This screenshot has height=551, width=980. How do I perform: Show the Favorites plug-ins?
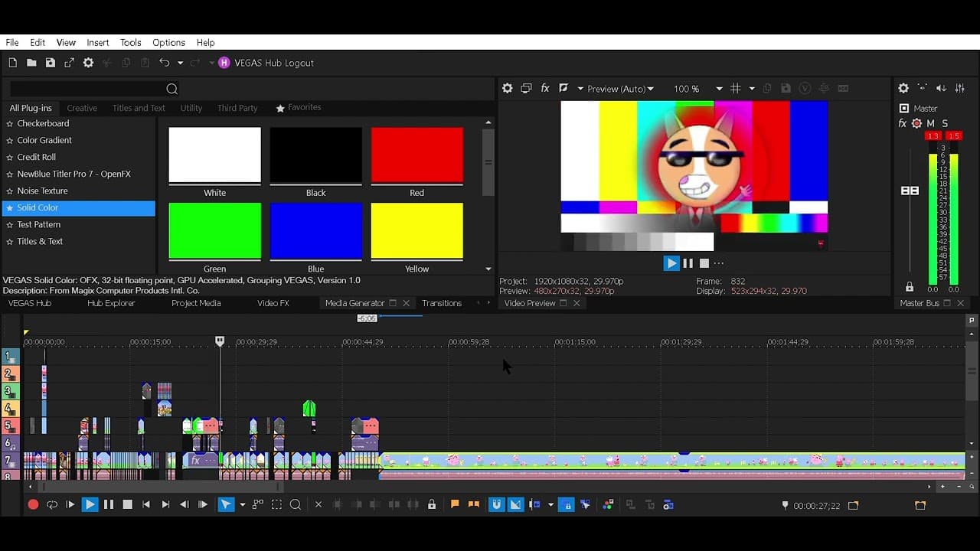[x=299, y=108]
